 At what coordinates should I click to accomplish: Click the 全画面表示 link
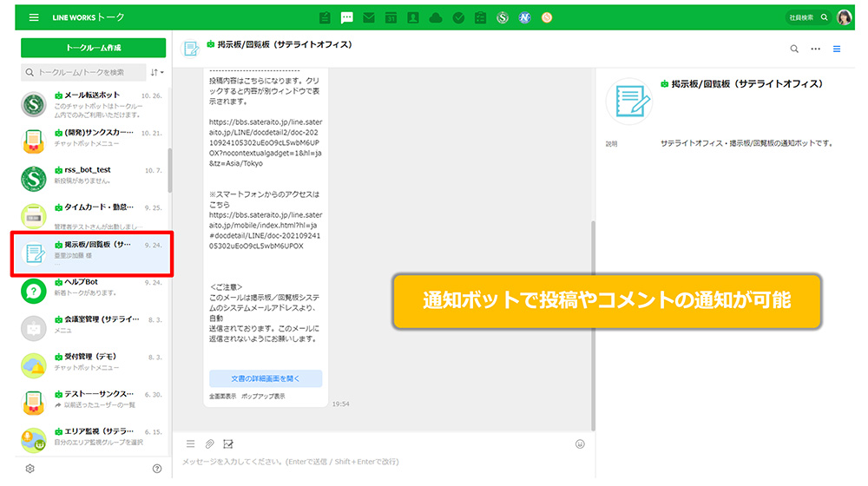click(222, 397)
